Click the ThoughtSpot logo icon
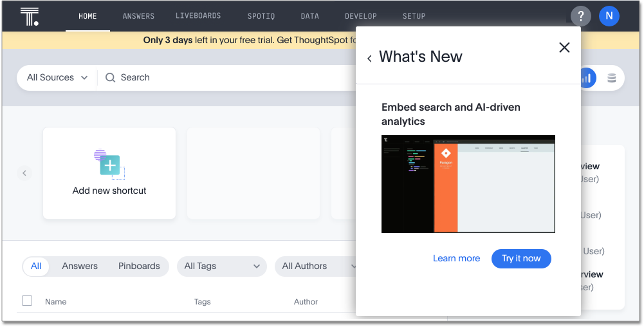This screenshot has height=327, width=644. click(x=30, y=16)
